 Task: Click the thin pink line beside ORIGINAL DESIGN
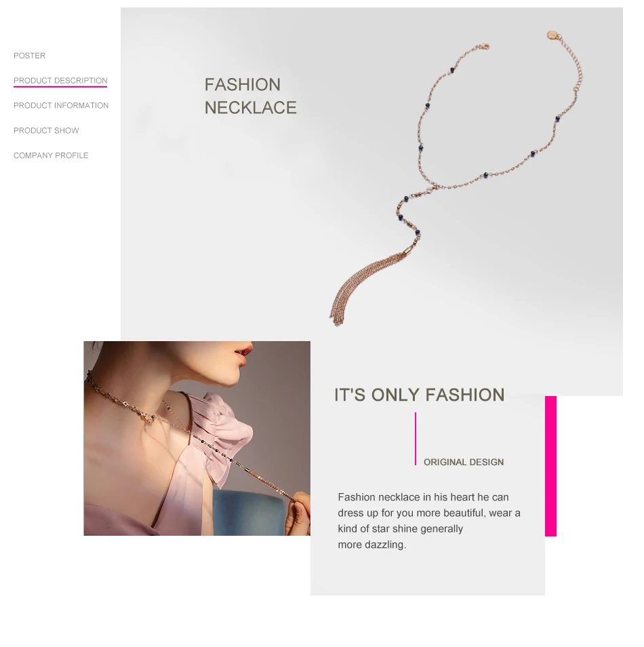416,439
